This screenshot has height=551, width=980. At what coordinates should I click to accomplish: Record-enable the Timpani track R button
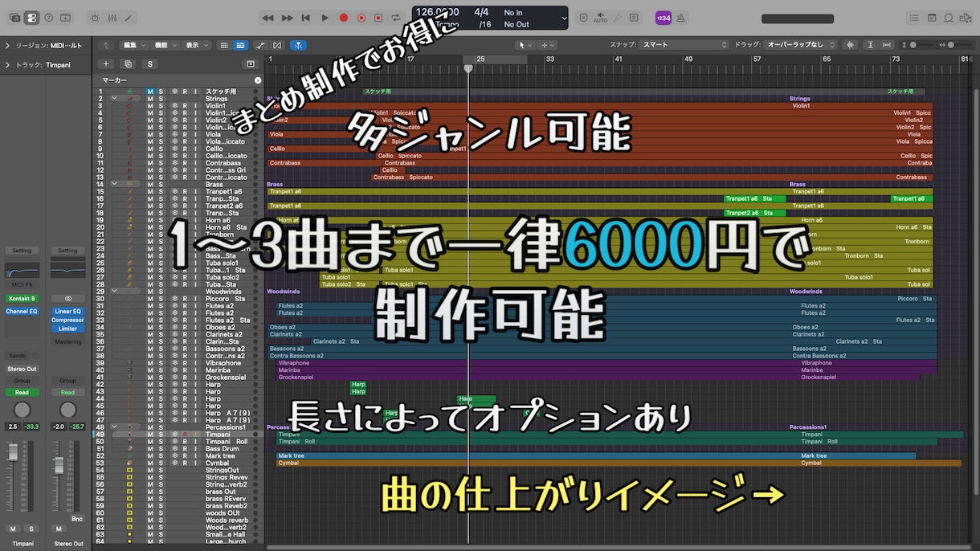coord(184,434)
